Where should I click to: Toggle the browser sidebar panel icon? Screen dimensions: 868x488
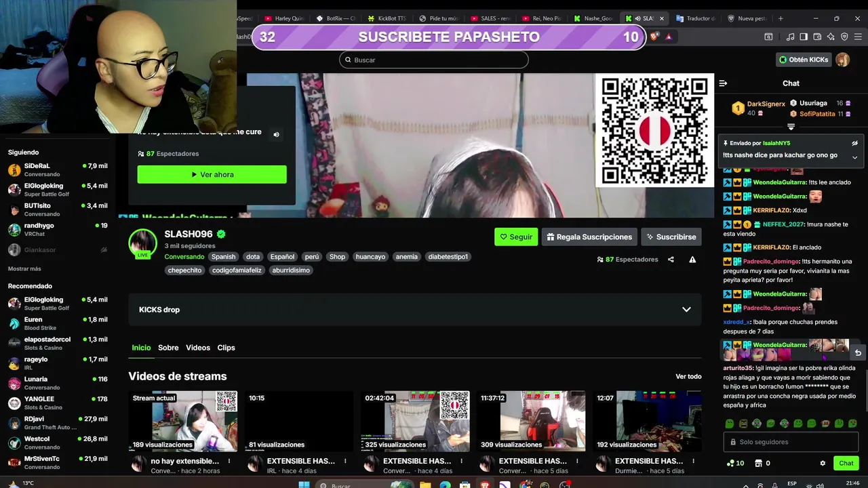[804, 37]
